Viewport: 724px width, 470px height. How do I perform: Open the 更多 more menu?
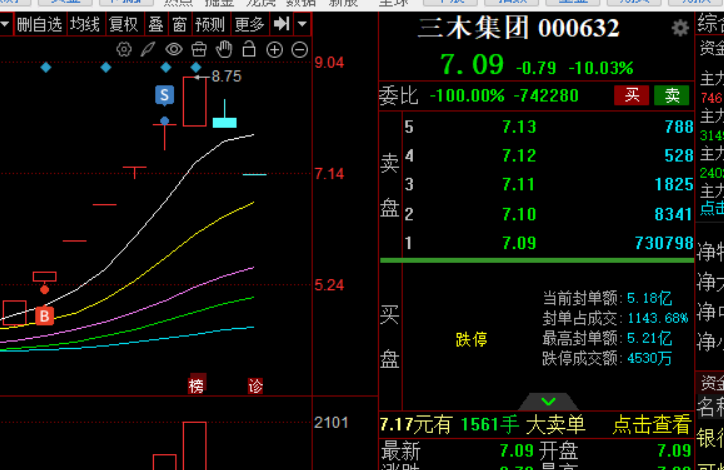pos(249,24)
